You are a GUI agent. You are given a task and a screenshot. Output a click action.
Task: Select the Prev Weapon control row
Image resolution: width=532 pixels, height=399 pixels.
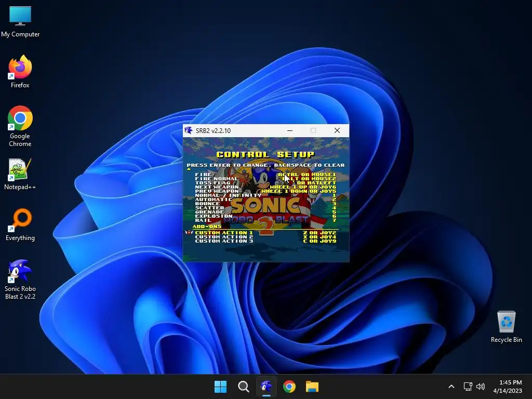[x=265, y=191]
